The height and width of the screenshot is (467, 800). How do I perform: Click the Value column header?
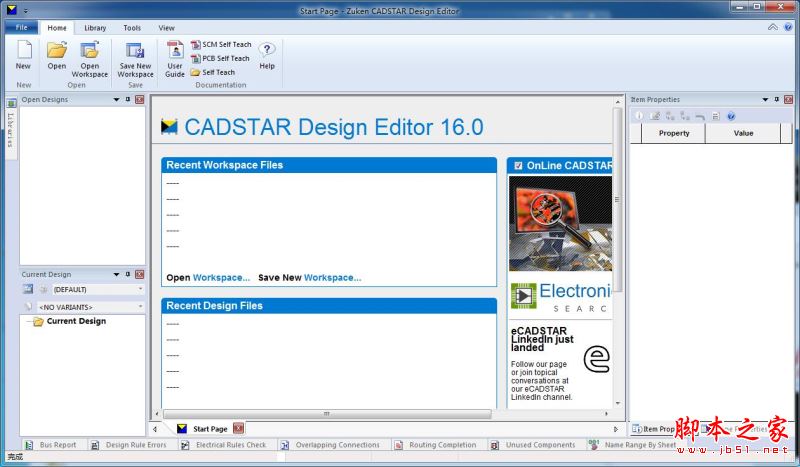[x=743, y=133]
